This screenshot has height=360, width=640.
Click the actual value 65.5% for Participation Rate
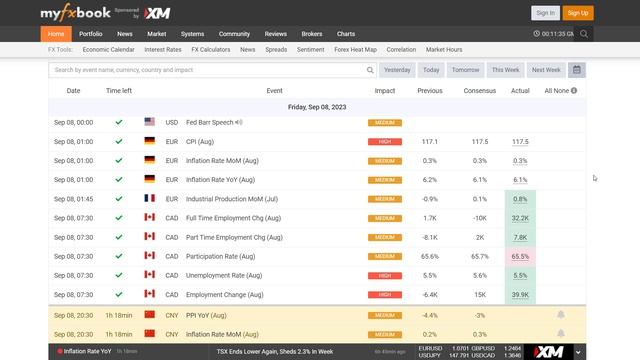pyautogui.click(x=520, y=256)
